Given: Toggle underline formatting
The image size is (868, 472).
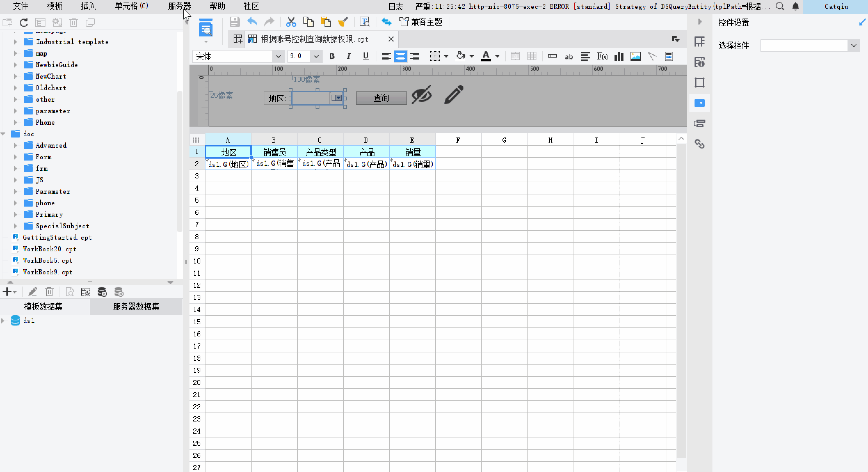Looking at the screenshot, I should tap(366, 56).
